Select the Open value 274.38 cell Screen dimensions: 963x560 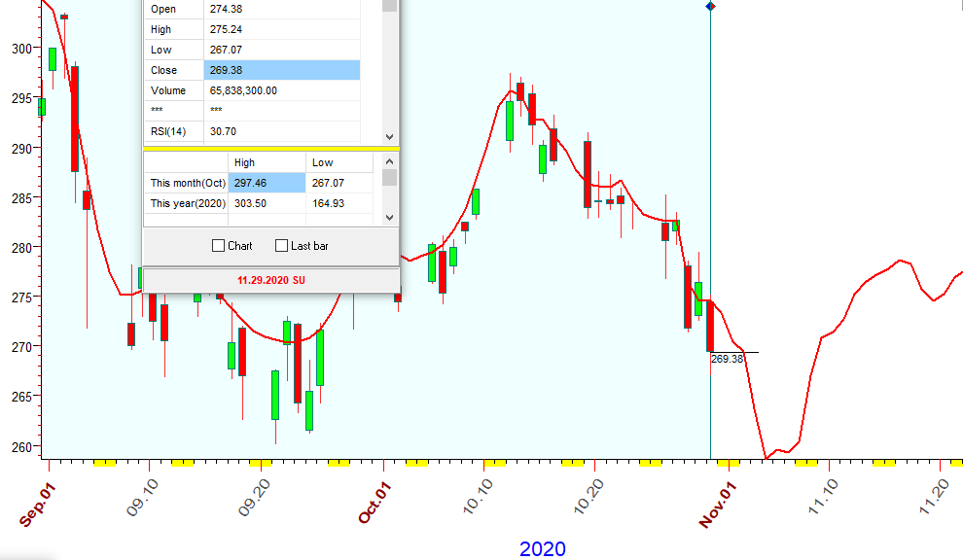coord(281,9)
